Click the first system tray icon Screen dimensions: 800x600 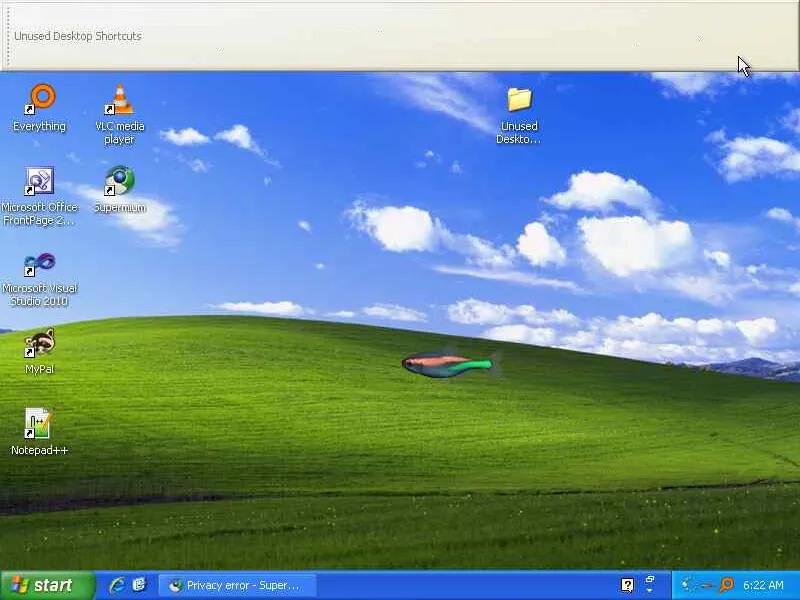click(x=688, y=585)
